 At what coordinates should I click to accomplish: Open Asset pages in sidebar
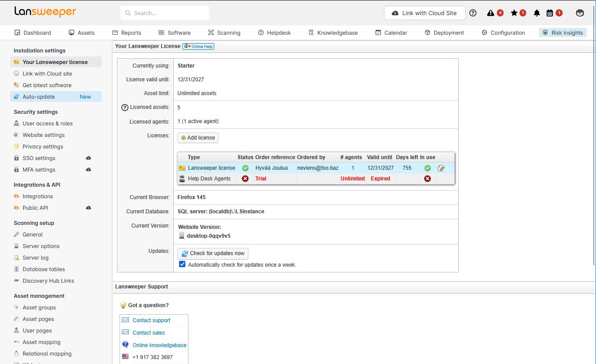[56, 319]
